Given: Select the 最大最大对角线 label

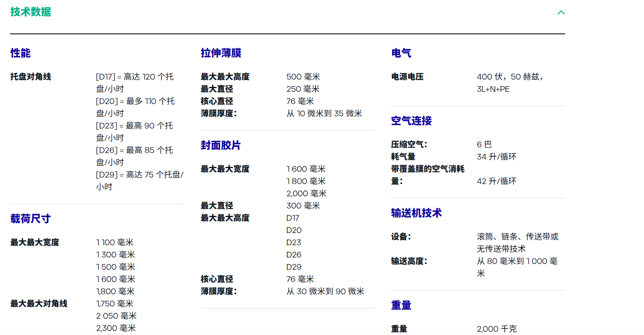Looking at the screenshot, I should (39, 304).
